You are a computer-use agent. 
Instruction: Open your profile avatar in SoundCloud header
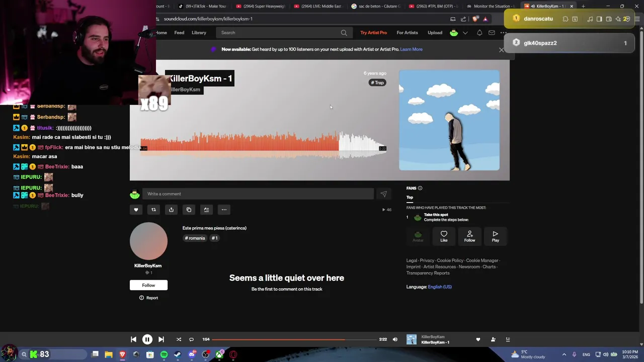[454, 33]
